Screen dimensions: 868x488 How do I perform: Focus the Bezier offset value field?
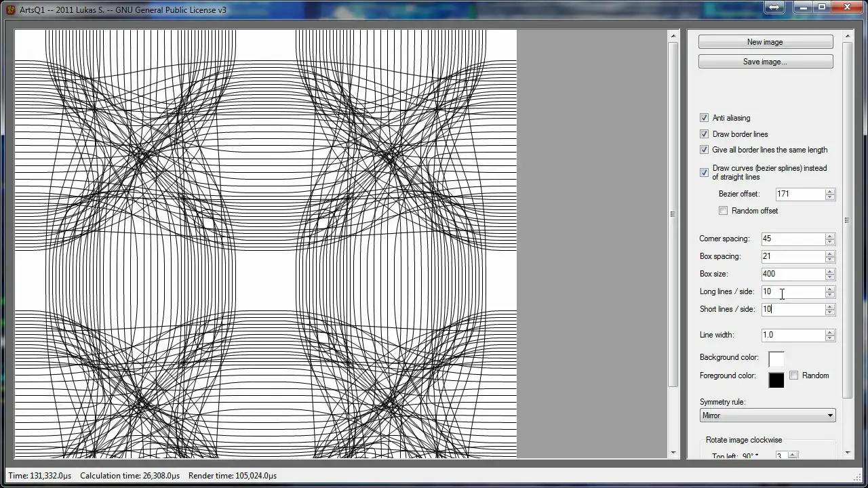[800, 194]
